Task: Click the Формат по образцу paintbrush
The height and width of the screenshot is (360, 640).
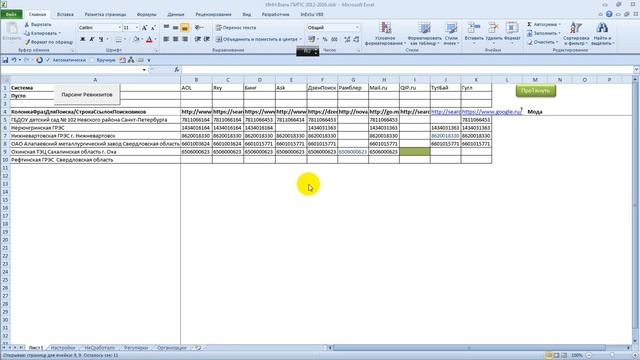Action: point(27,42)
